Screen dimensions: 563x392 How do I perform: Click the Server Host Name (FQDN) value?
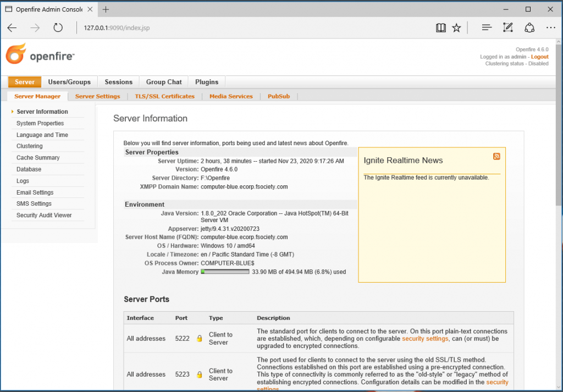click(x=244, y=238)
